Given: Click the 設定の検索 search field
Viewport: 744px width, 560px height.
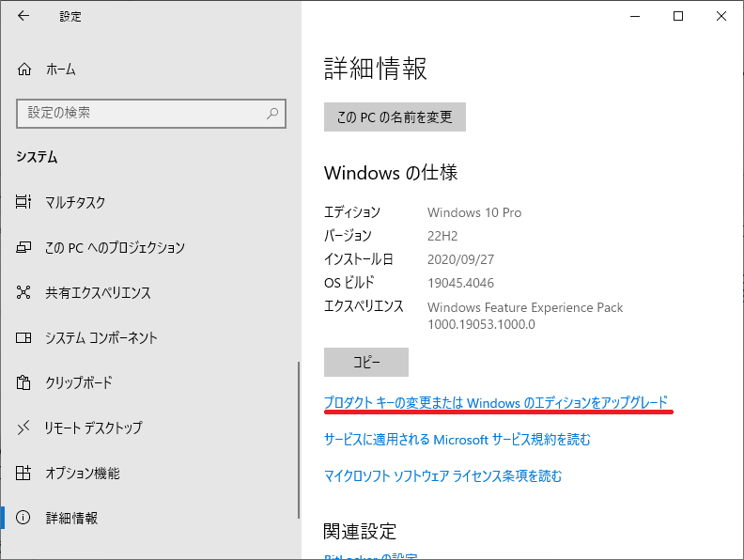Looking at the screenshot, I should point(151,114).
